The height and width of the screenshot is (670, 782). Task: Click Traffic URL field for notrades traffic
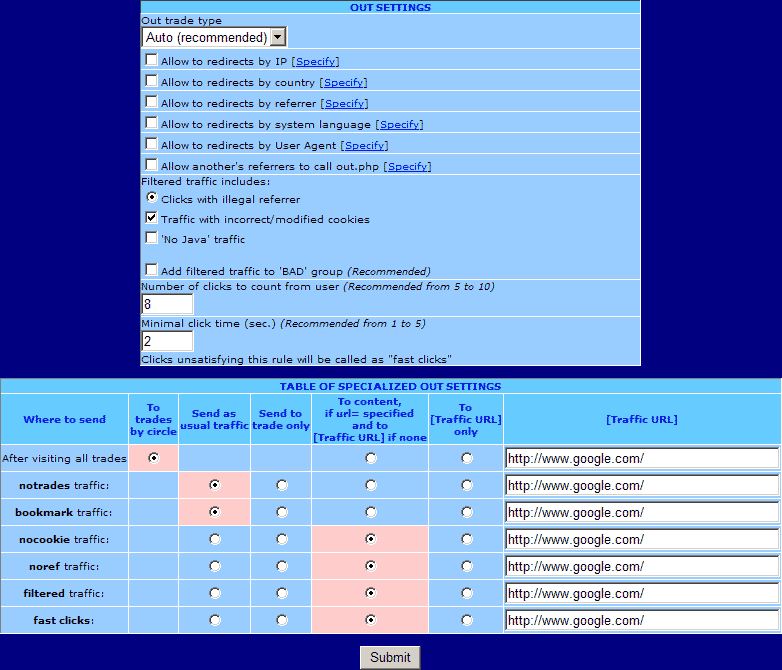(642, 485)
